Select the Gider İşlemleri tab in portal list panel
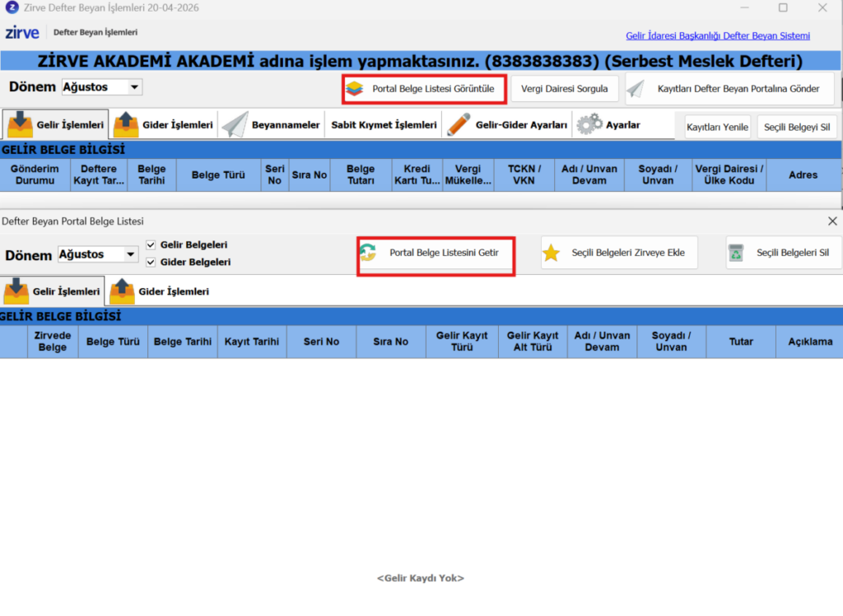This screenshot has width=843, height=616. click(159, 291)
